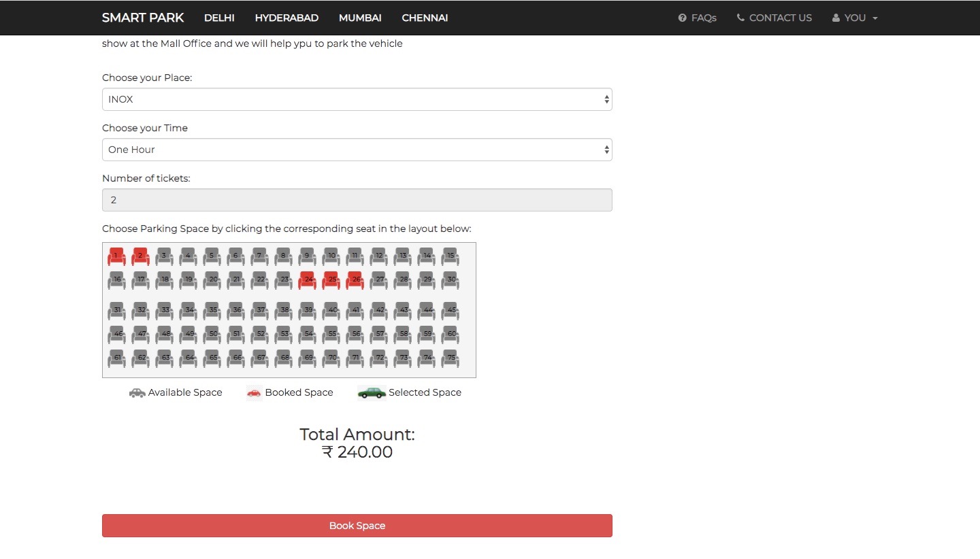Click the Number of tickets field
Image resolution: width=980 pixels, height=559 pixels.
coord(357,200)
